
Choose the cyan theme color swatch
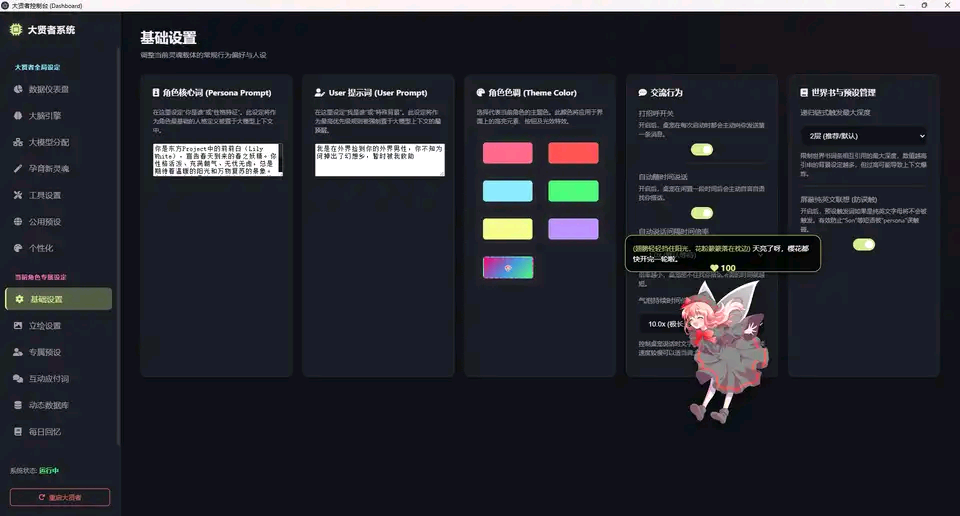508,191
